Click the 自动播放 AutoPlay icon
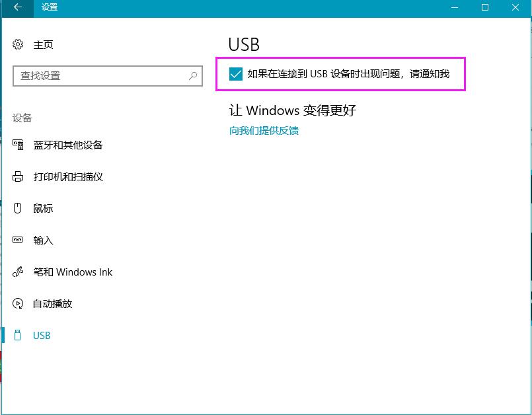The height and width of the screenshot is (415, 532). [17, 303]
